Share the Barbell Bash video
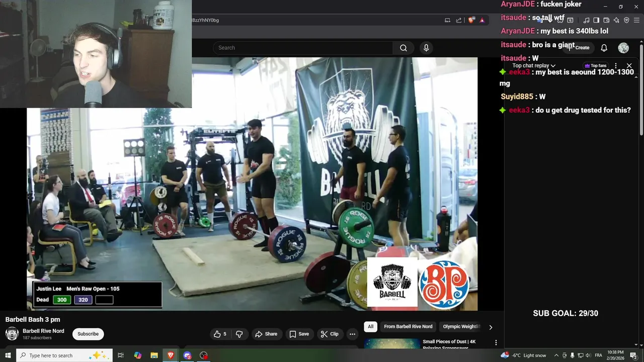Image resolution: width=644 pixels, height=362 pixels. (266, 334)
